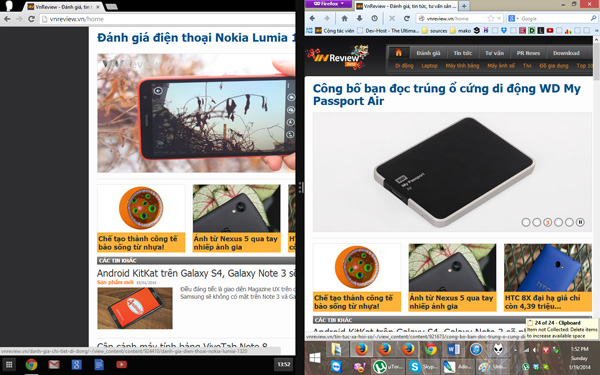Reload the page in the Chrome window
The image size is (600, 375).
pyautogui.click(x=31, y=19)
